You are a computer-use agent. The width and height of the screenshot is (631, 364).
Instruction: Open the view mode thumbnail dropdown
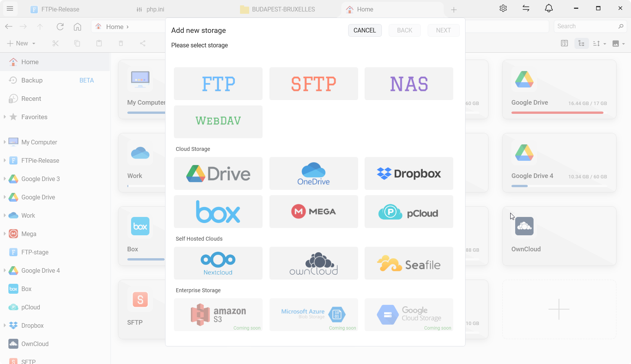click(618, 44)
